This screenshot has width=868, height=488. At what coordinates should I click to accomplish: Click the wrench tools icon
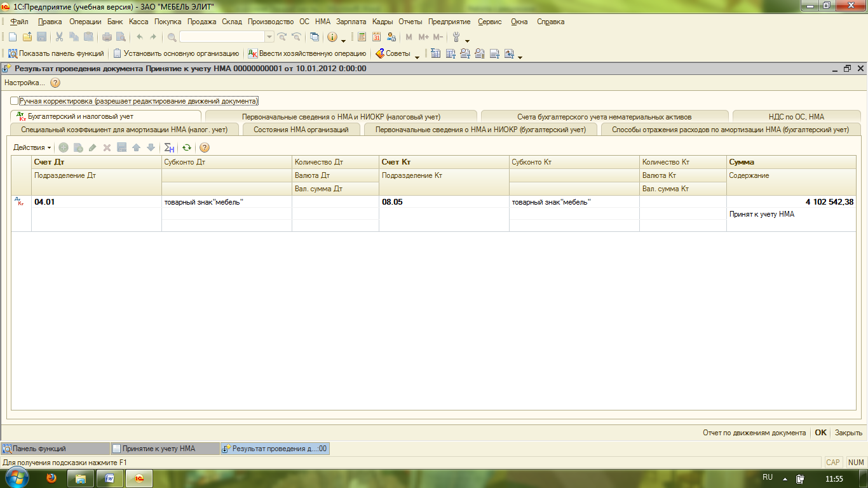pyautogui.click(x=456, y=37)
